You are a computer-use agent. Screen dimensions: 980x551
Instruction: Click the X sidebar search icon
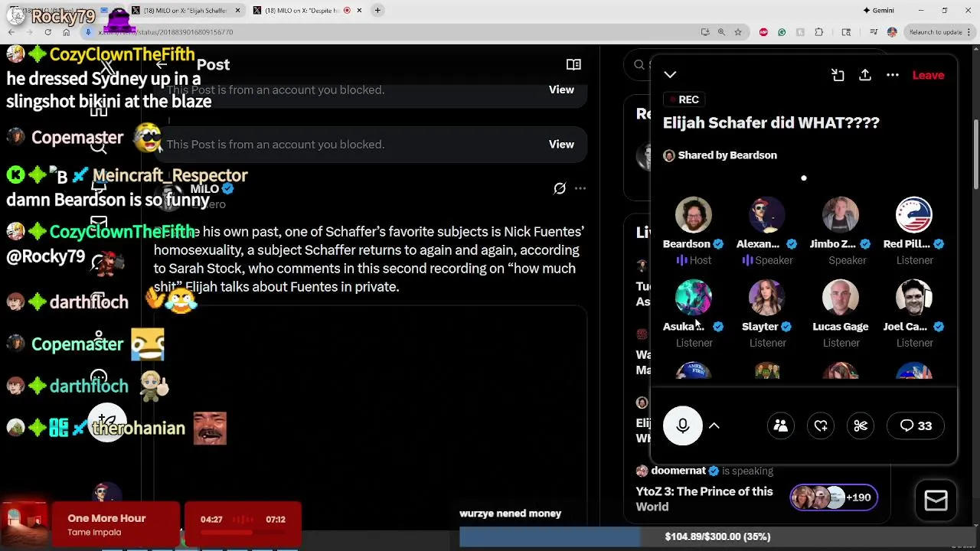tap(99, 145)
